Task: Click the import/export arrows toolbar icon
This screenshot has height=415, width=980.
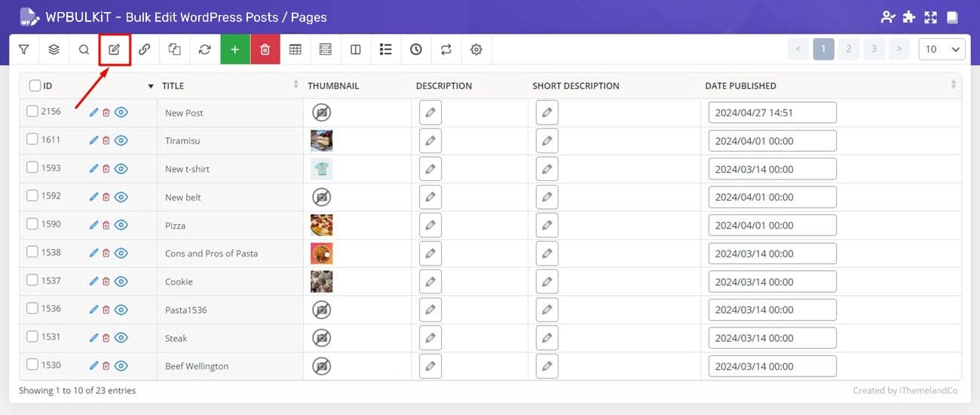Action: (446, 50)
